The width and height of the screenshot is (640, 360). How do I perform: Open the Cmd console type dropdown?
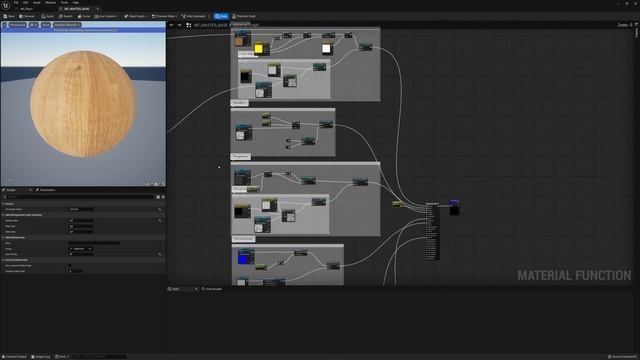click(x=62, y=357)
